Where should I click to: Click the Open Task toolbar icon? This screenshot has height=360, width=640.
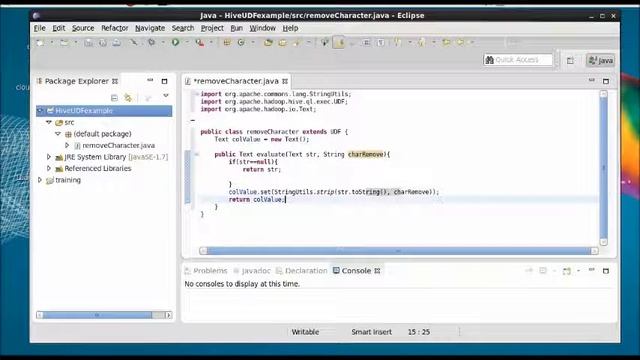pos(282,42)
